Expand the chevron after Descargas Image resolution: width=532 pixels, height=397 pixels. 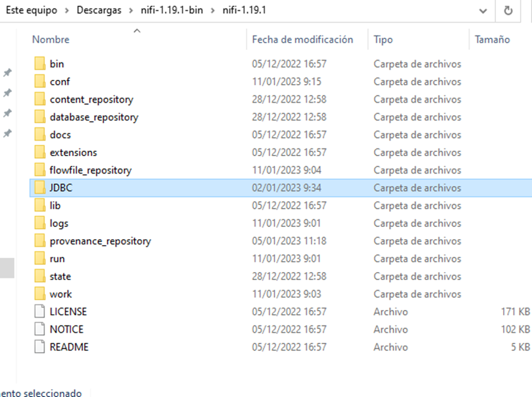(x=131, y=11)
